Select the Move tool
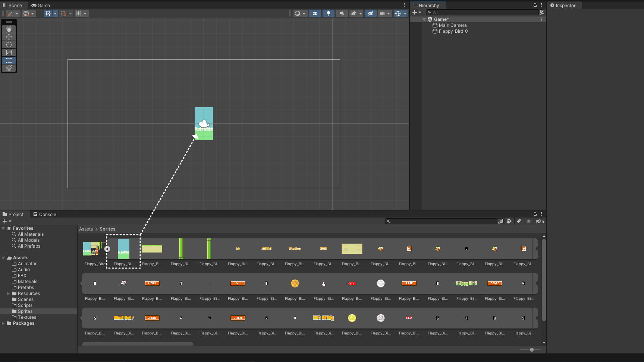The image size is (644, 362). click(x=9, y=37)
